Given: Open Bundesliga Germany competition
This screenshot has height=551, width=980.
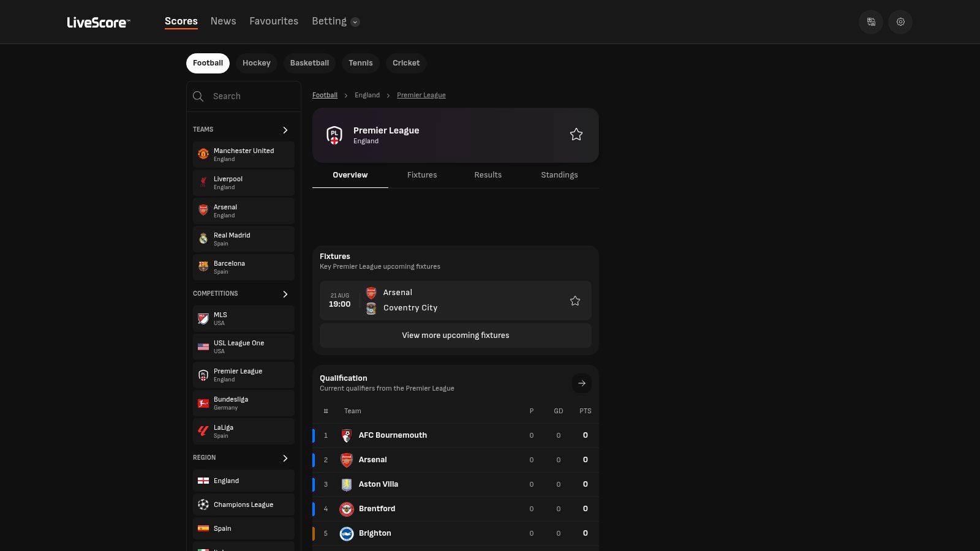Looking at the screenshot, I should pos(244,403).
